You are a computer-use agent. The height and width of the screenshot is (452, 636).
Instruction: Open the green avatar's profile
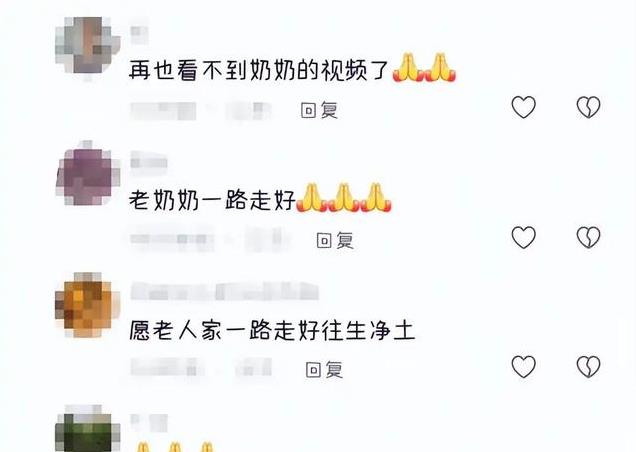click(x=88, y=428)
